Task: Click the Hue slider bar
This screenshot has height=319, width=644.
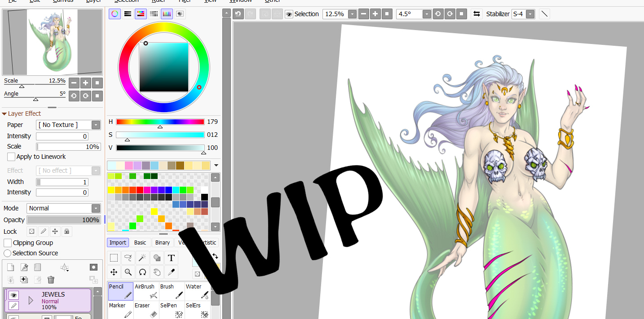Action: tap(160, 122)
